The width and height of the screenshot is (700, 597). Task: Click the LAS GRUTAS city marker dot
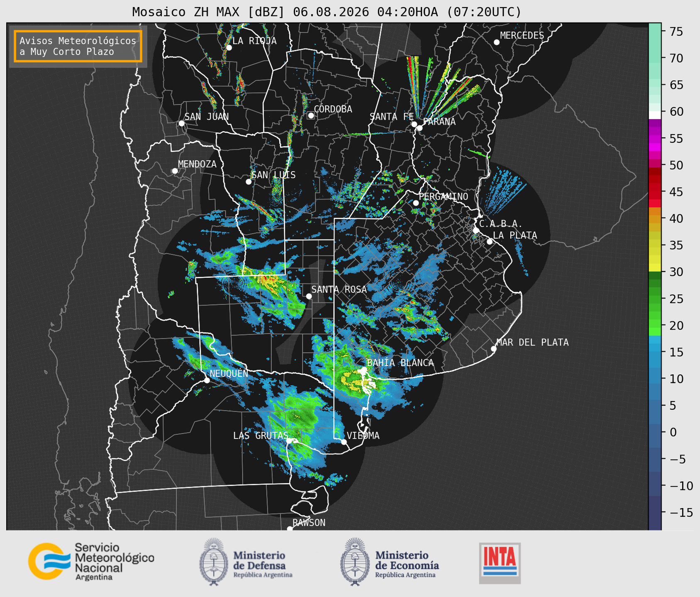[289, 440]
